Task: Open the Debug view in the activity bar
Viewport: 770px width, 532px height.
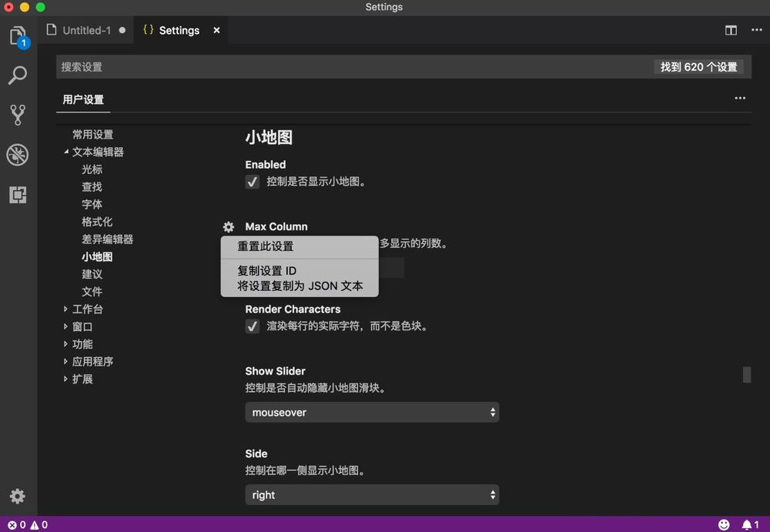Action: pyautogui.click(x=17, y=154)
